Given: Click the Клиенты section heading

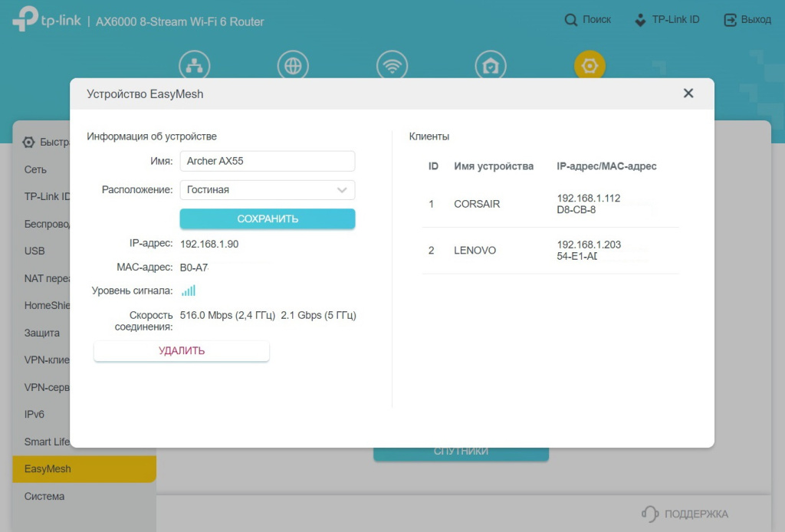Looking at the screenshot, I should coord(429,136).
